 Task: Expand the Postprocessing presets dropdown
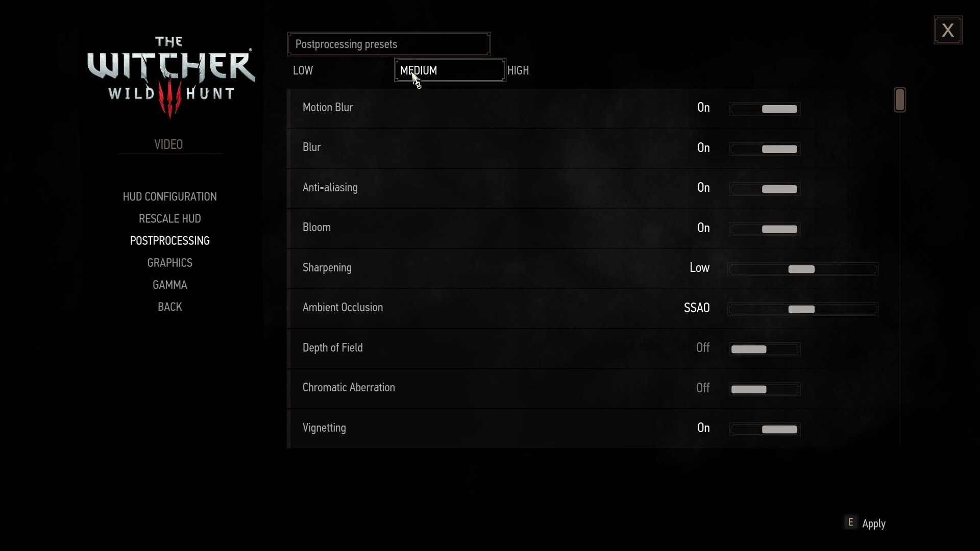point(388,44)
